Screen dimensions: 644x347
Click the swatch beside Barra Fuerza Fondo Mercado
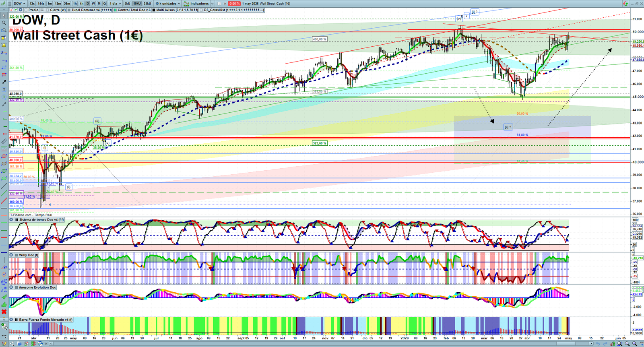click(x=17, y=320)
